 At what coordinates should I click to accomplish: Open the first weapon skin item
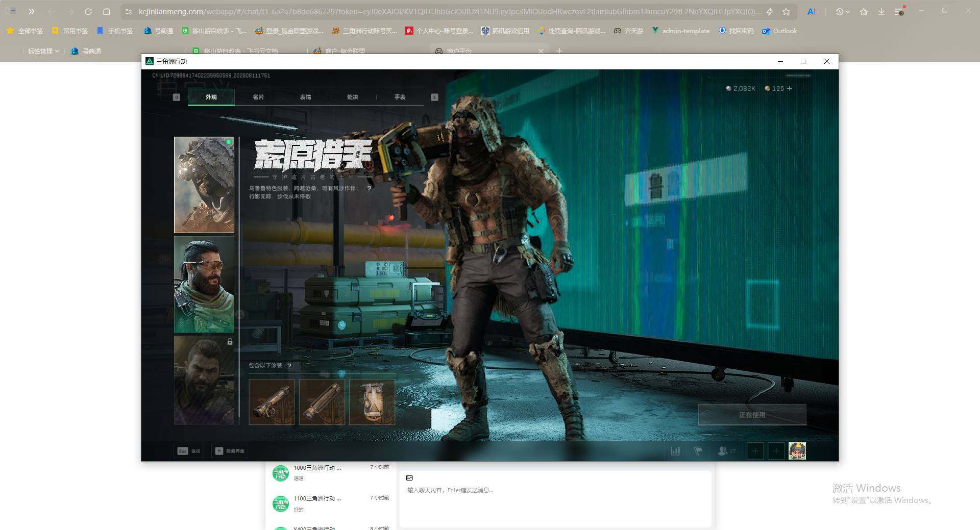pyautogui.click(x=272, y=402)
